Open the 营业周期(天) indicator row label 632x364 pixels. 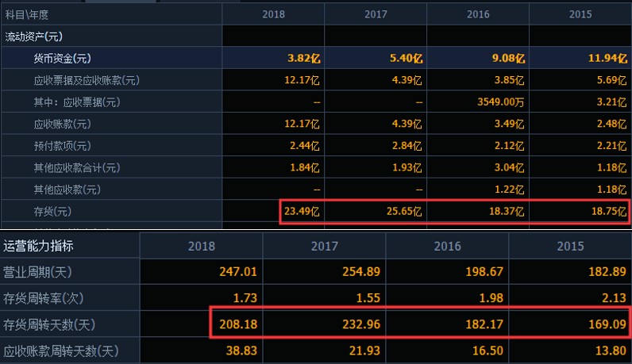[38, 272]
